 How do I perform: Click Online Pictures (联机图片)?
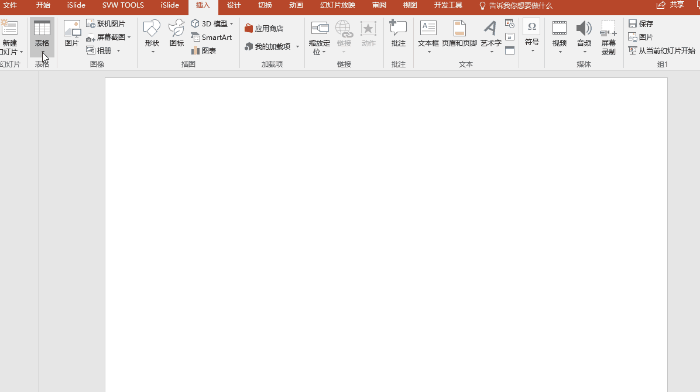tap(106, 23)
